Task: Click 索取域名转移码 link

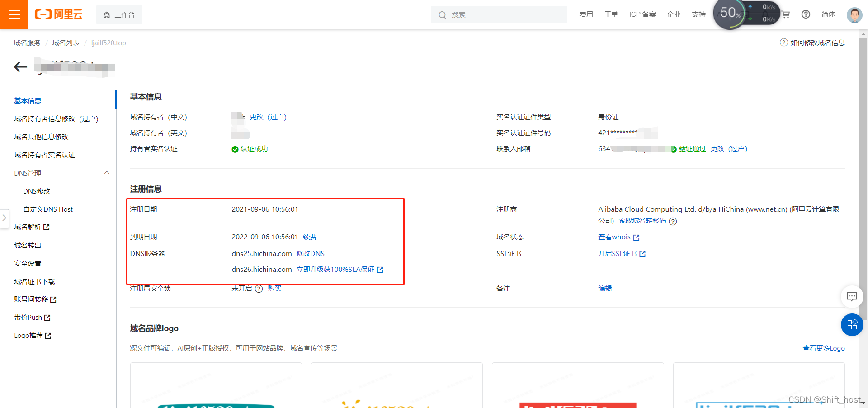Action: click(642, 220)
